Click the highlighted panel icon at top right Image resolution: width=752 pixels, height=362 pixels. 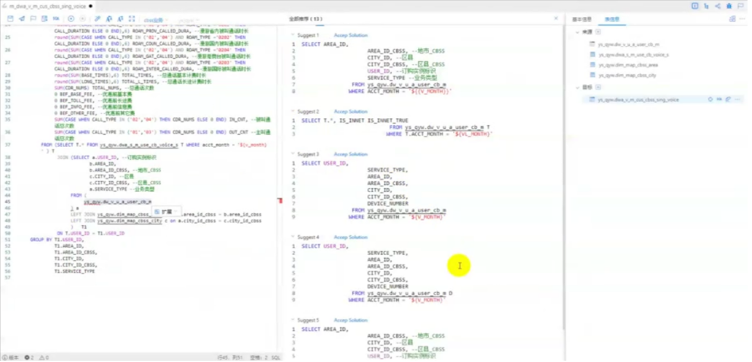click(x=695, y=6)
